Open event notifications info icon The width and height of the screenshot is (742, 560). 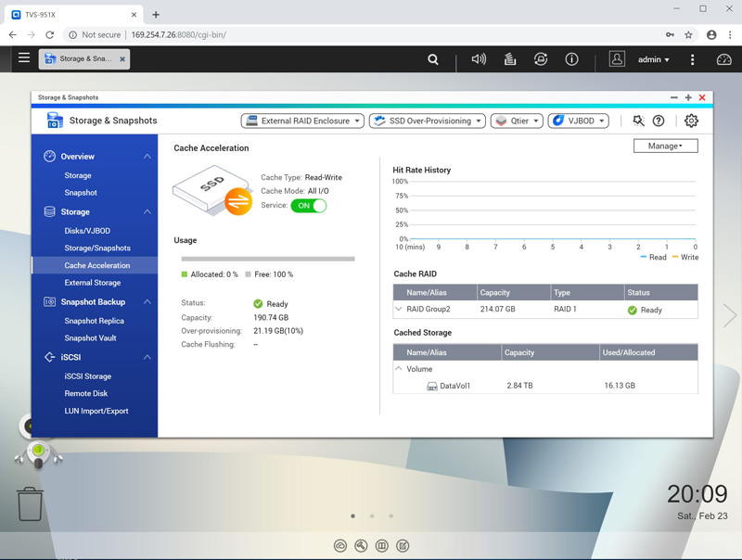click(571, 59)
